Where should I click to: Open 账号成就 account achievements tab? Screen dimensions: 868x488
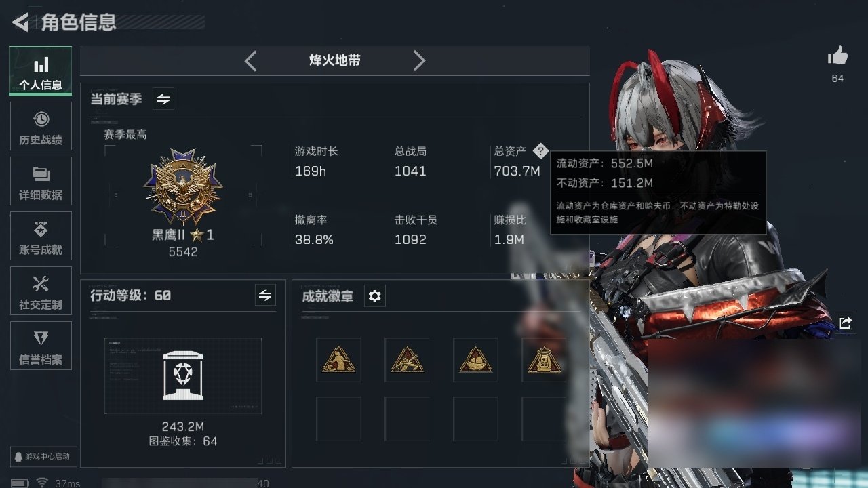click(41, 236)
